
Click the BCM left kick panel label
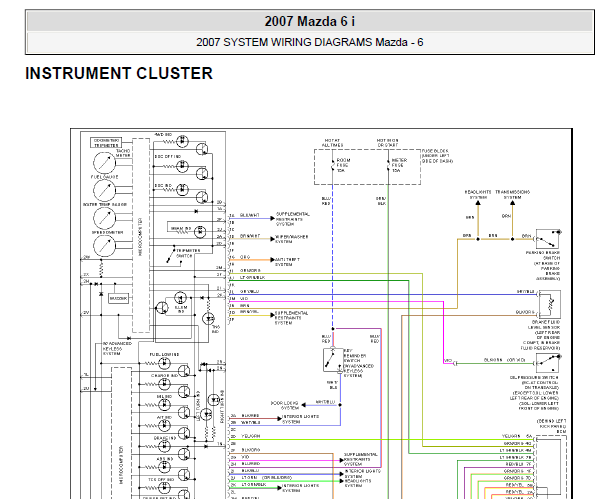pos(552,426)
